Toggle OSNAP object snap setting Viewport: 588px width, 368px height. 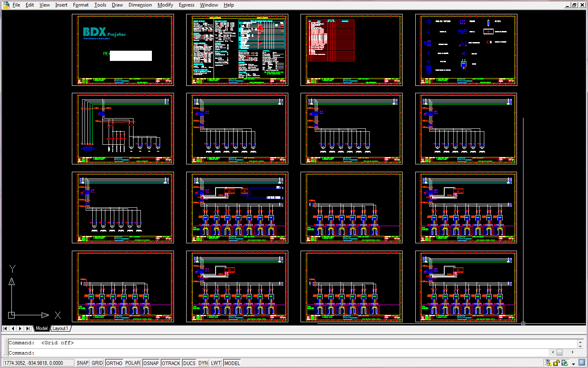click(151, 363)
